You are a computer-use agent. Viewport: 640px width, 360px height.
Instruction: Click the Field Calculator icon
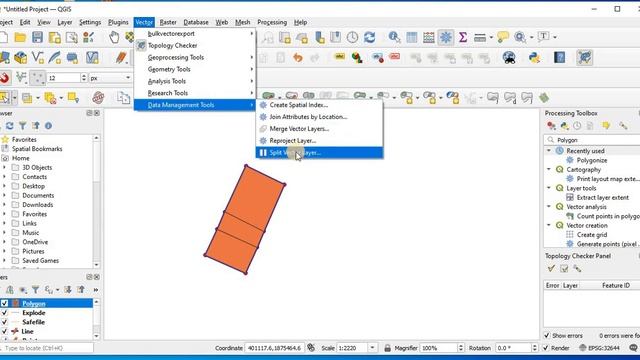[x=429, y=38]
